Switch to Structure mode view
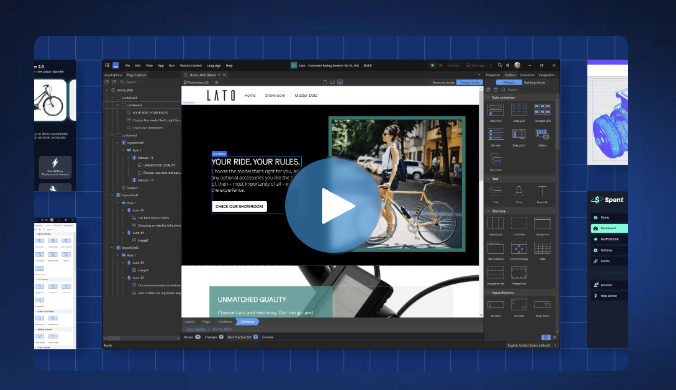 [443, 82]
